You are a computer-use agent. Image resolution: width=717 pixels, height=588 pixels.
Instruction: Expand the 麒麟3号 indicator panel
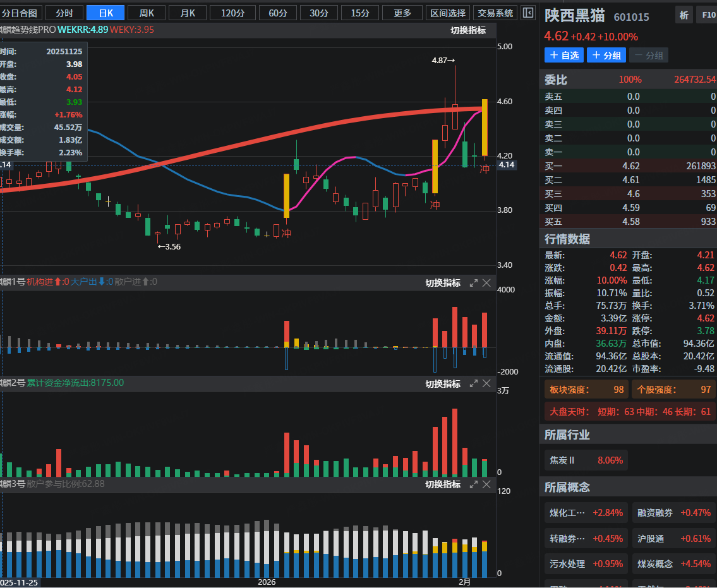[x=474, y=484]
